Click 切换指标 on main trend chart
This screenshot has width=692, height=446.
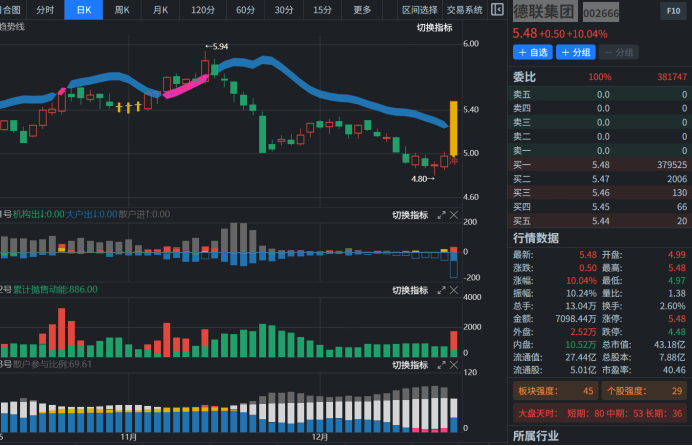point(435,27)
